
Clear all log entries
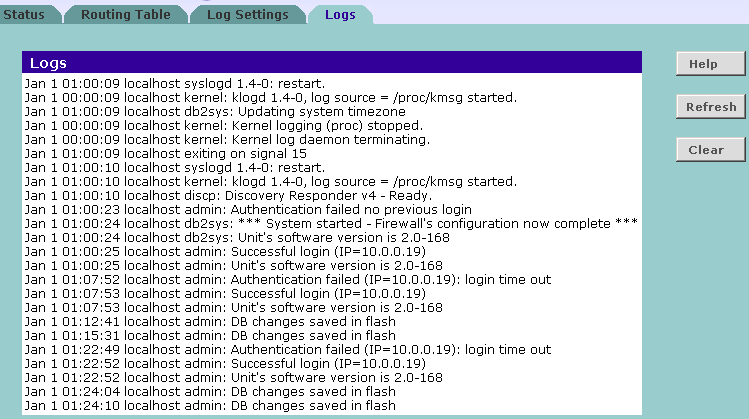(x=706, y=150)
